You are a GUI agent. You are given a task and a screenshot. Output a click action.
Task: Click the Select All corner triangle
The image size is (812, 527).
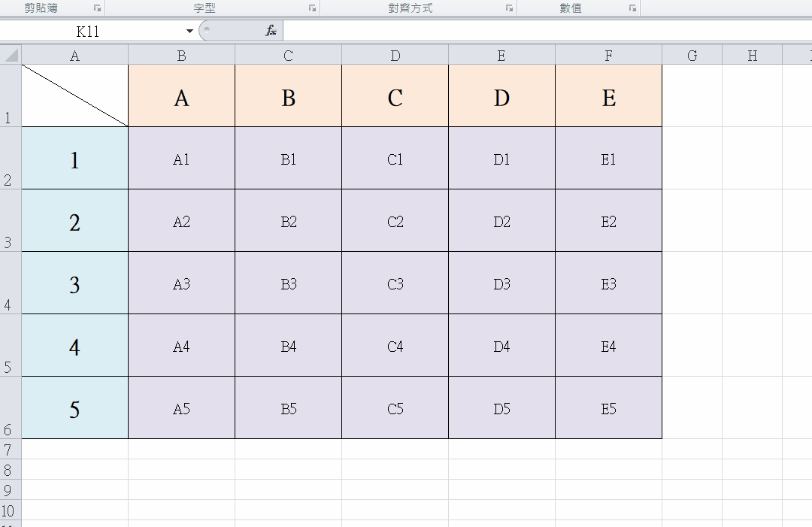[x=11, y=55]
